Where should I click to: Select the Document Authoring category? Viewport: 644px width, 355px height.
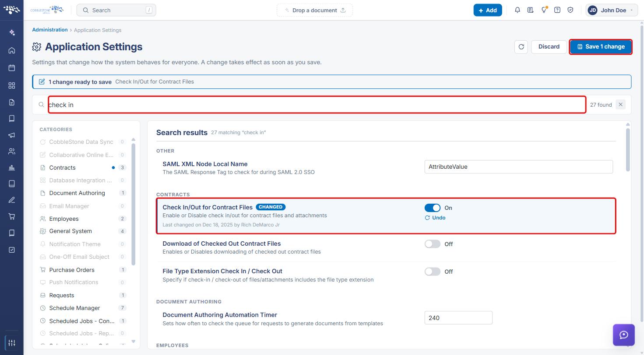point(83,193)
